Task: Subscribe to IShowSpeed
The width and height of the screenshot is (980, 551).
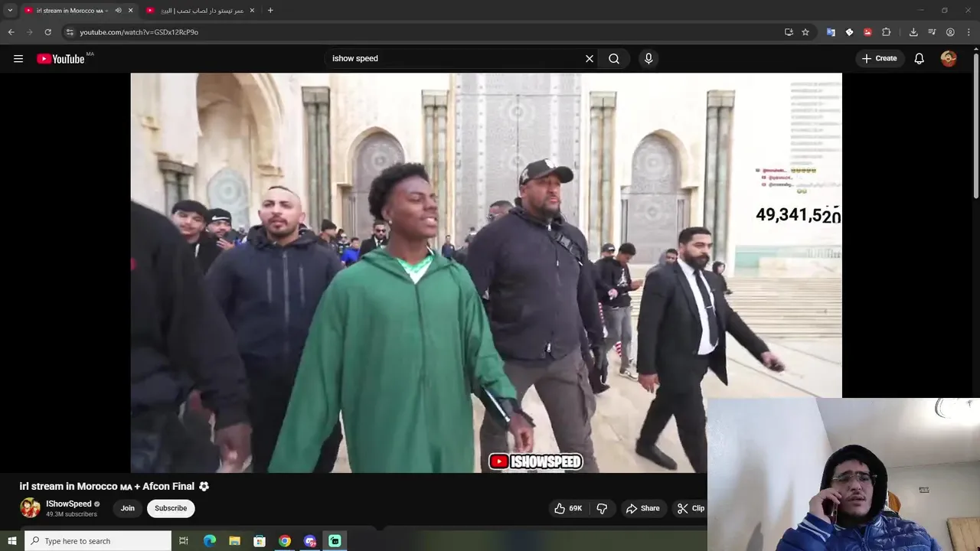Action: 171,508
